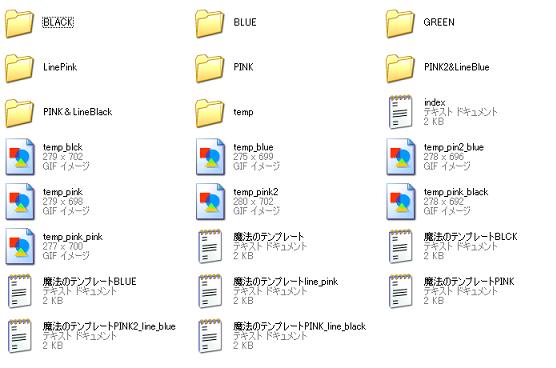Select the PINK folder icon
Image resolution: width=556 pixels, height=368 pixels.
coord(210,68)
